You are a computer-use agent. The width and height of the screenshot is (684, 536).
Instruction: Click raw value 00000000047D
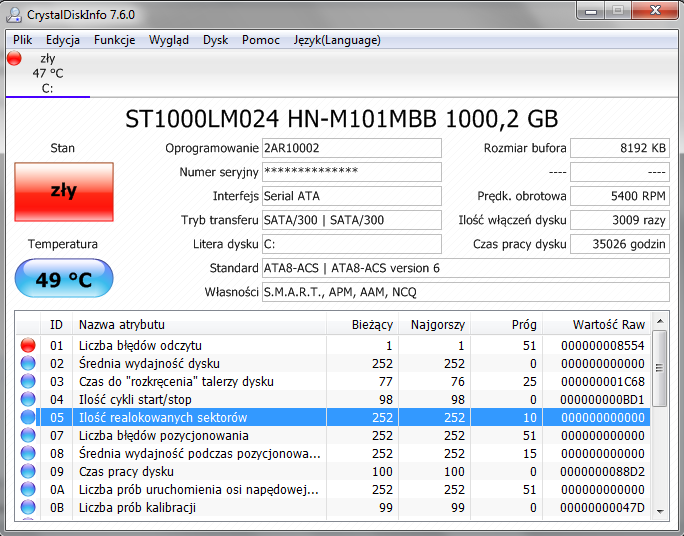point(602,507)
